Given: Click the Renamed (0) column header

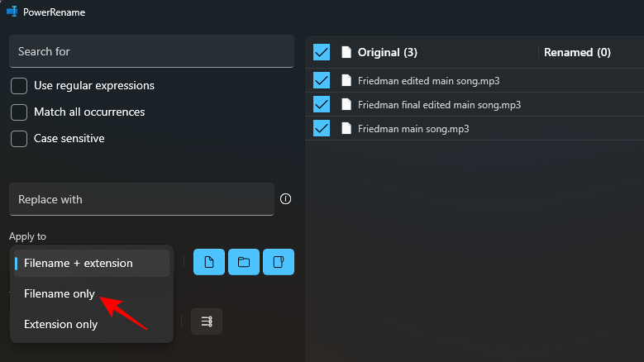Looking at the screenshot, I should click(577, 52).
